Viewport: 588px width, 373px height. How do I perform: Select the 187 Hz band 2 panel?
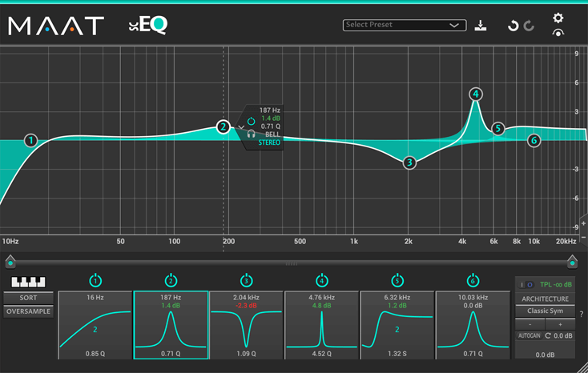(171, 325)
